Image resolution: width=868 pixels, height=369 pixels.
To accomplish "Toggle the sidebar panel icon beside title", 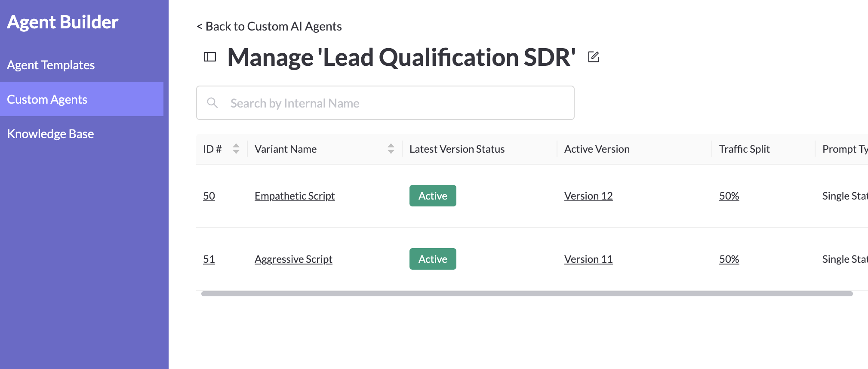I will 209,57.
